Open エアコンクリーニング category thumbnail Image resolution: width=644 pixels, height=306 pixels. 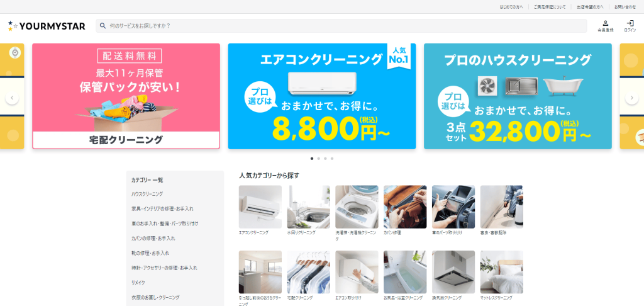[260, 207]
